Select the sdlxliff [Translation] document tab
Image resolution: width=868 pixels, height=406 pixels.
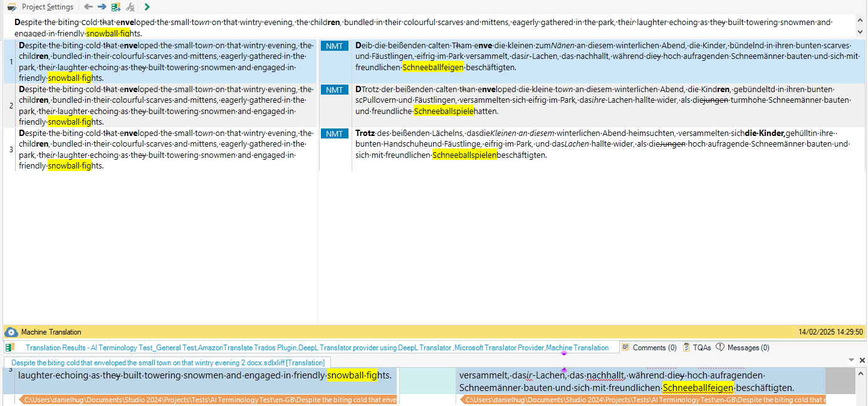pyautogui.click(x=167, y=363)
